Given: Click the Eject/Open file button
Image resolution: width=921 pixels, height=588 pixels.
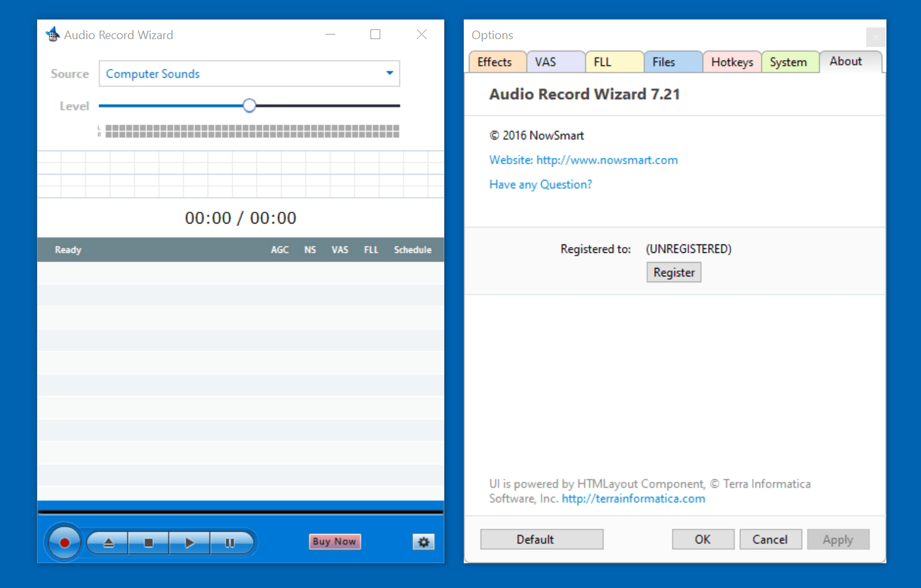Looking at the screenshot, I should [x=108, y=542].
